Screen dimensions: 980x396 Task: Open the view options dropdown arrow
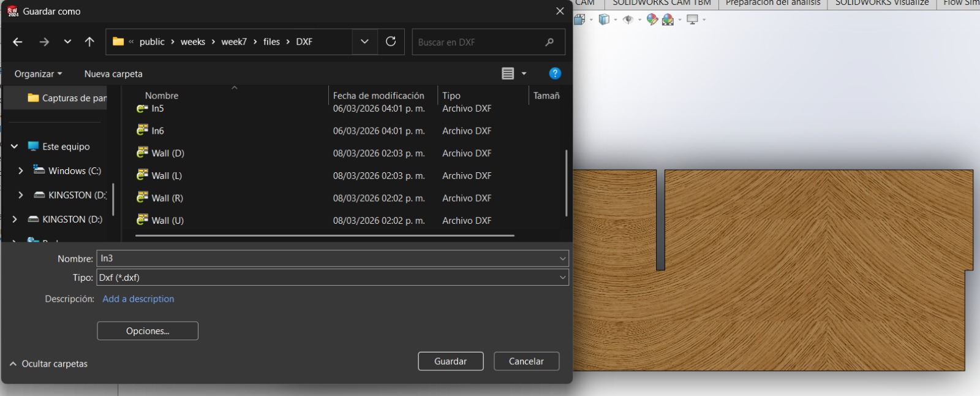(524, 74)
